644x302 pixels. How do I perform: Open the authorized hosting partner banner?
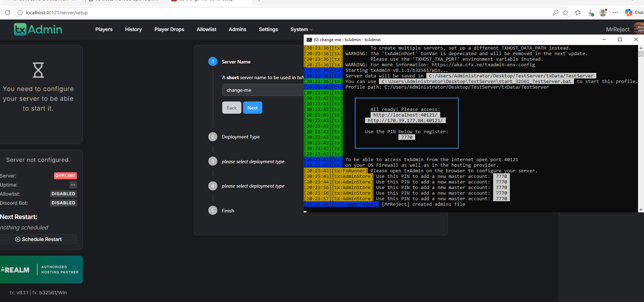(41, 270)
